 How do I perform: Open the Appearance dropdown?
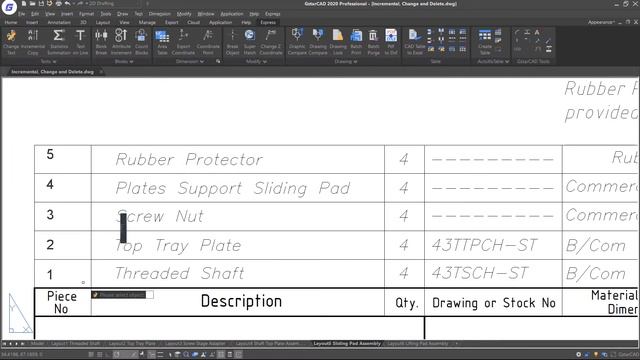(601, 22)
